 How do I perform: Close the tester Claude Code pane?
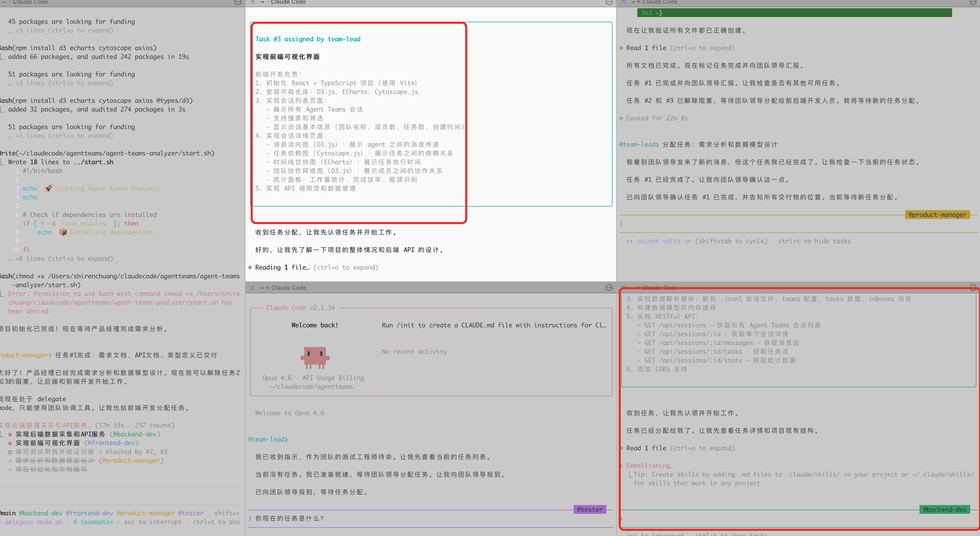(252, 288)
